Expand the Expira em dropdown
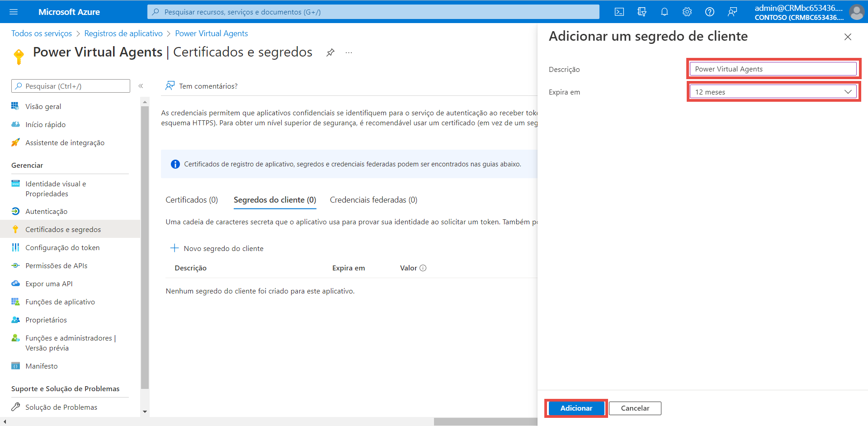868x426 pixels. (x=773, y=92)
